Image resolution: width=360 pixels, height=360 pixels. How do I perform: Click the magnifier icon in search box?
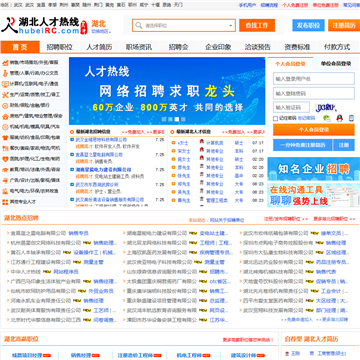tap(138, 25)
